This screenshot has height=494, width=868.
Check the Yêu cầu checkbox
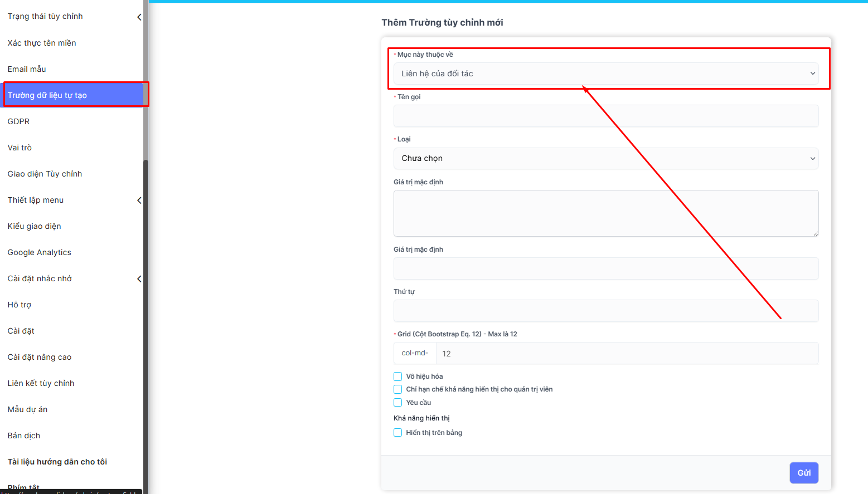click(398, 403)
